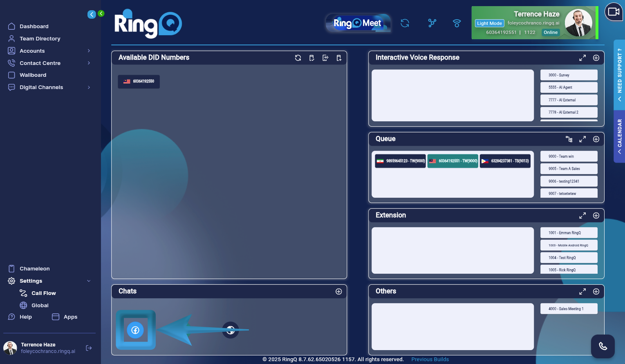Click the video call icon at top right
The width and height of the screenshot is (625, 364).
point(614,11)
